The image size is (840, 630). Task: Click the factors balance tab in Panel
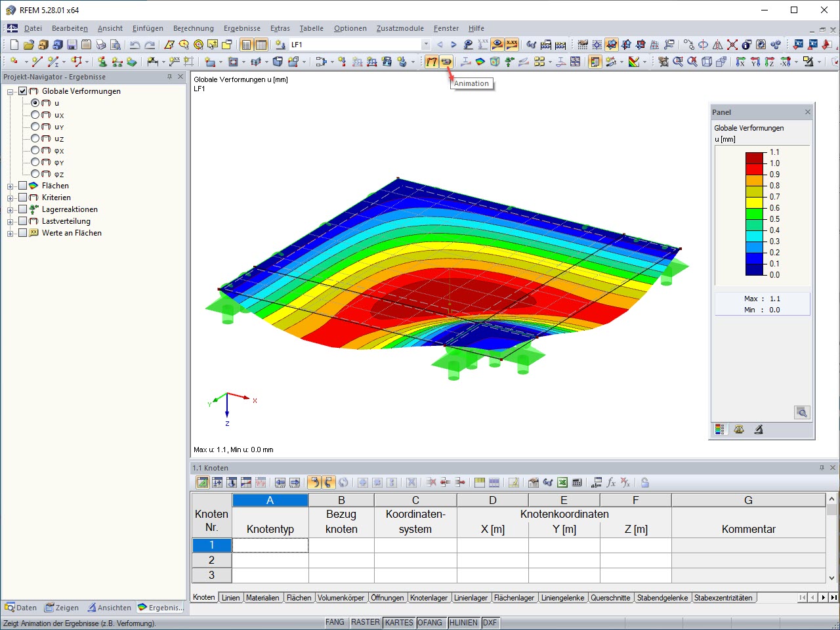(x=739, y=429)
